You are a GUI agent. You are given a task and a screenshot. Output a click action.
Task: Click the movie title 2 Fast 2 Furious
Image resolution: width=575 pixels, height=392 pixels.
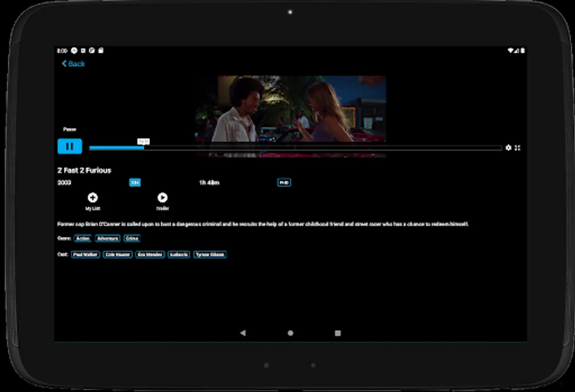click(x=84, y=170)
